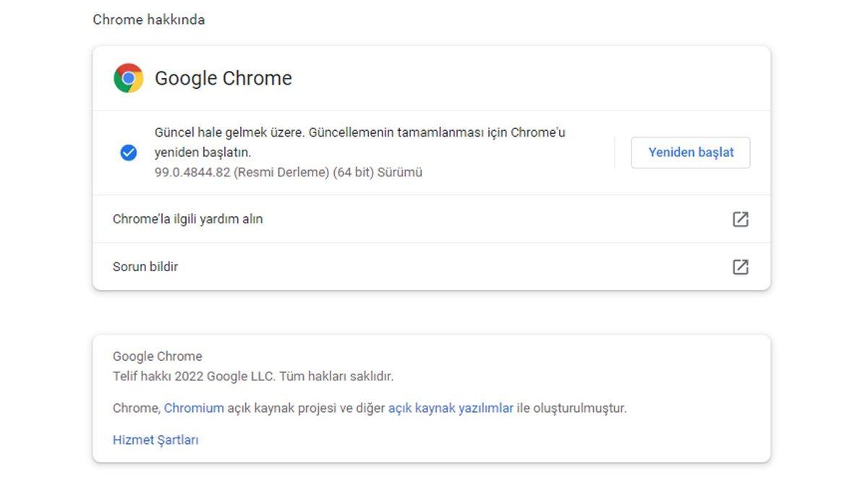Viewport: 868px width, 488px height.
Task: Open the açık kaynak yazılımlar link
Action: tap(450, 408)
